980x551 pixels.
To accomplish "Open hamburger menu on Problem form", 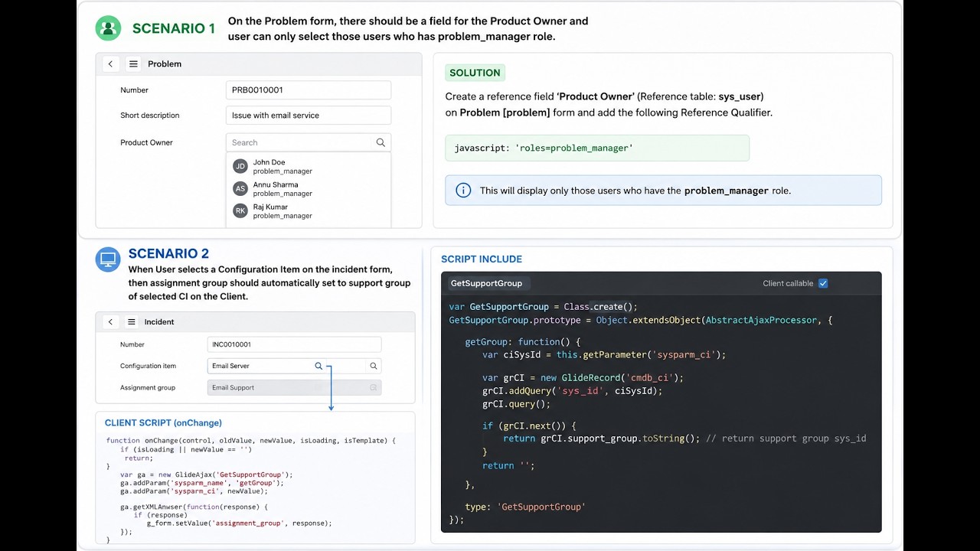I will click(133, 64).
